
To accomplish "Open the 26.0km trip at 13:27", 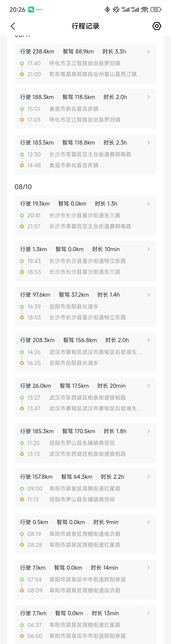I will tap(86, 397).
